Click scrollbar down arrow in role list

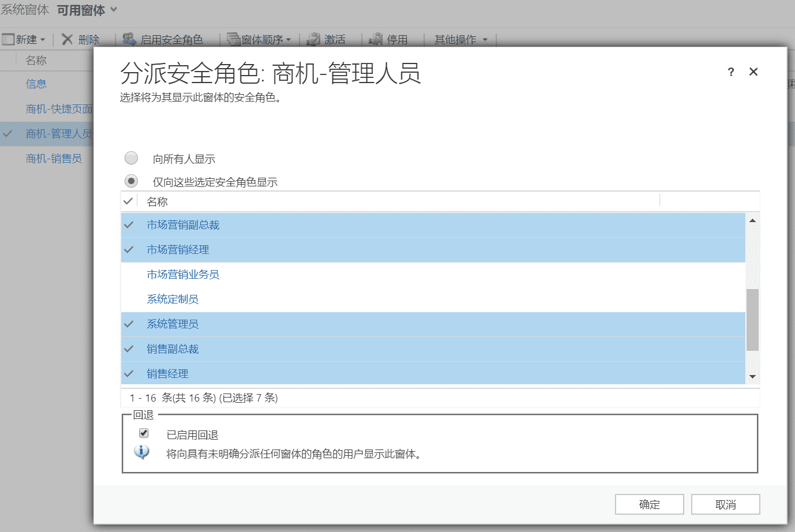(x=752, y=377)
